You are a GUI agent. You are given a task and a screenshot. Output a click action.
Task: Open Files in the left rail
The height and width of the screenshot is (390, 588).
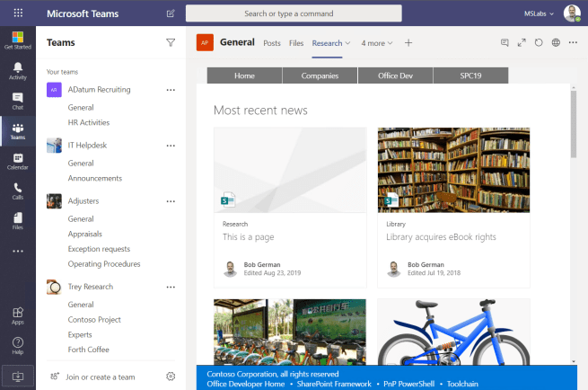(17, 221)
